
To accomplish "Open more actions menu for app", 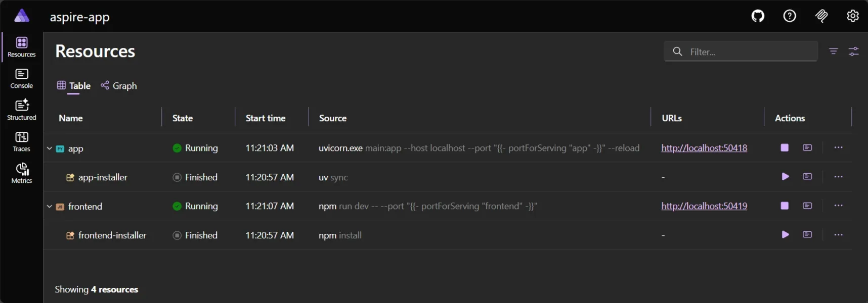I will coord(838,147).
